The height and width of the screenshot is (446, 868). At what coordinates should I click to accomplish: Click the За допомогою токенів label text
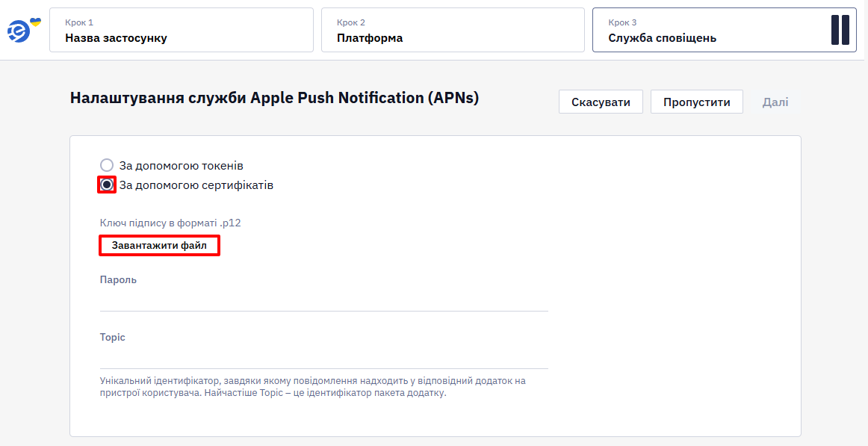pos(181,165)
